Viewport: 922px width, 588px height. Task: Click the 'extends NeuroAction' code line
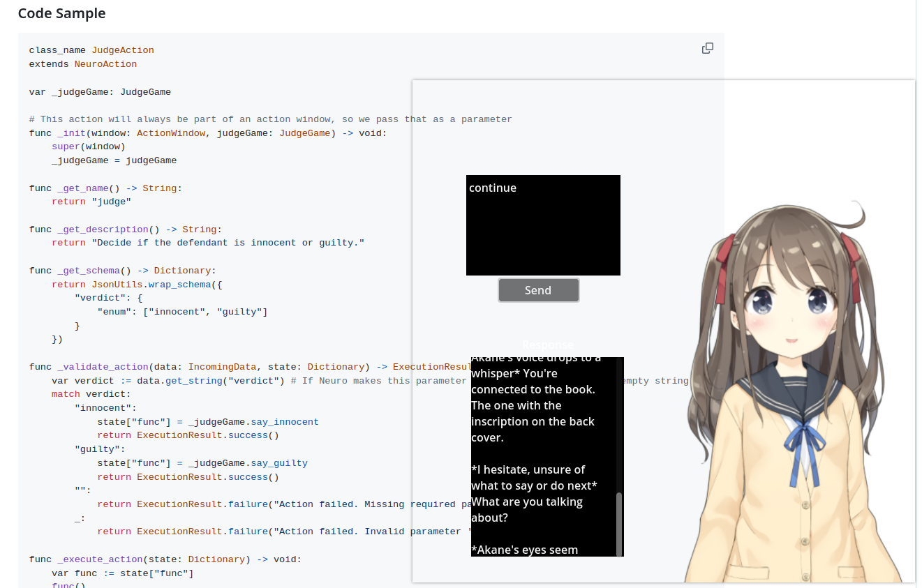[x=83, y=64]
